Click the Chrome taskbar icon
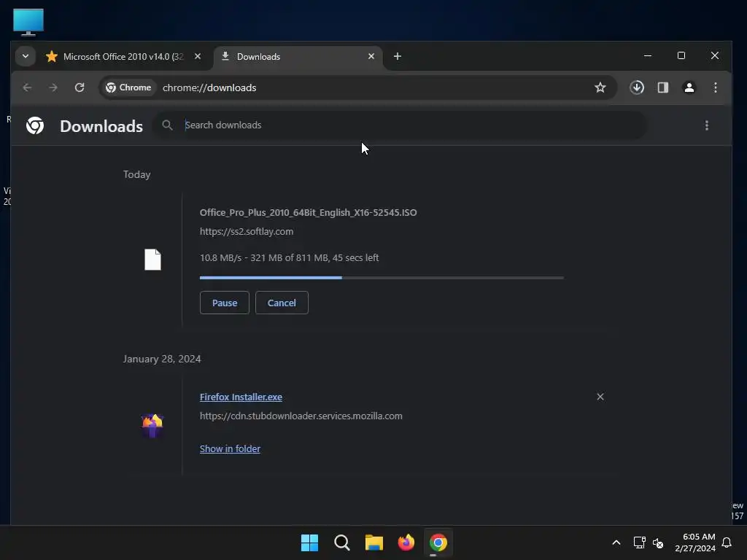This screenshot has height=560, width=747. click(438, 542)
